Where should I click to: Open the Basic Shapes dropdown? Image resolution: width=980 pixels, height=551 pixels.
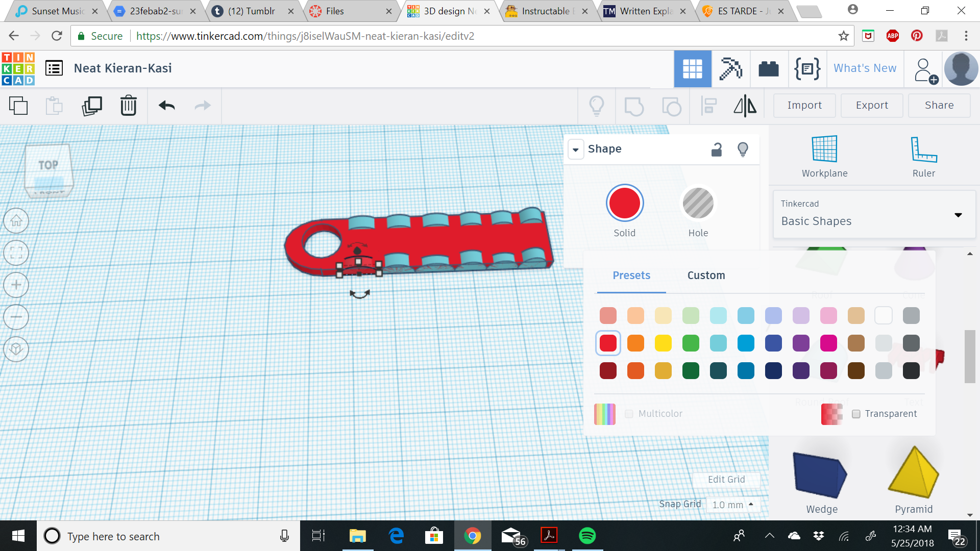coord(874,215)
